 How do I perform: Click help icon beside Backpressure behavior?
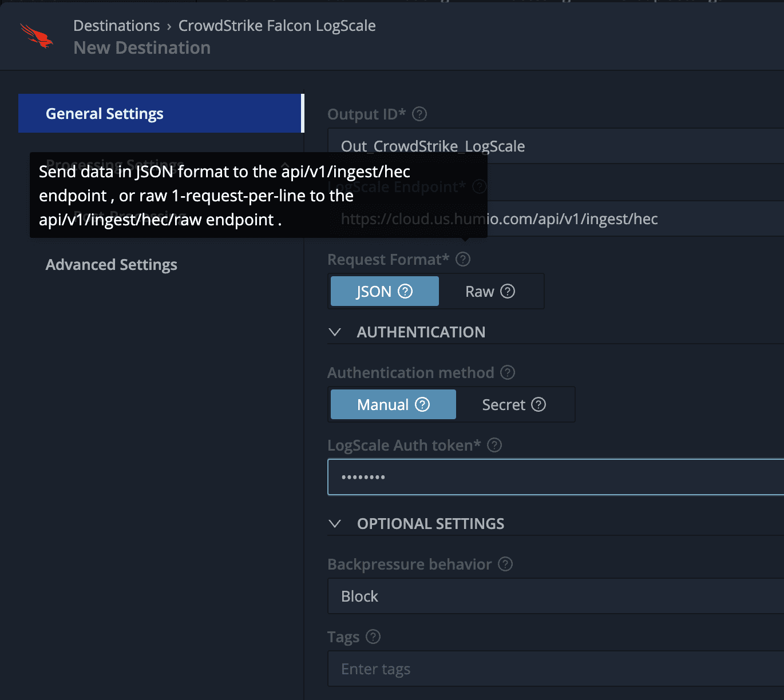tap(505, 564)
